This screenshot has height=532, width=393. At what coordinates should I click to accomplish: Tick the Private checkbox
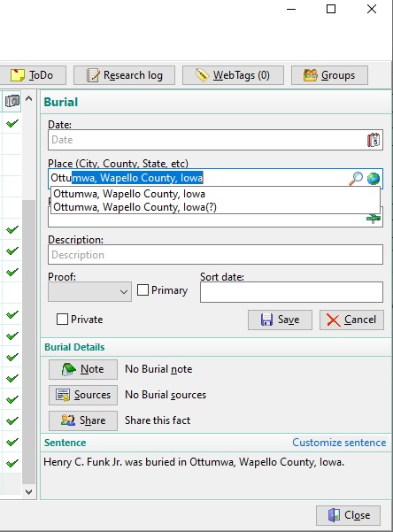62,320
